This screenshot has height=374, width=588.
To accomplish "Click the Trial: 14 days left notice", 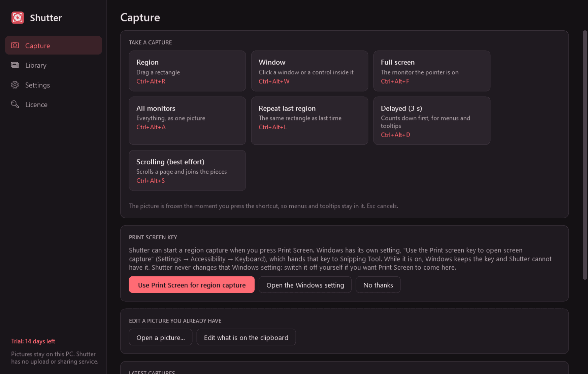I will coord(33,341).
